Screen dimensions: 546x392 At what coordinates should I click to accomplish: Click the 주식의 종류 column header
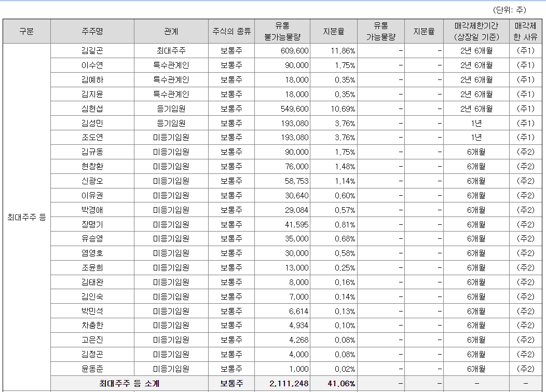click(231, 31)
